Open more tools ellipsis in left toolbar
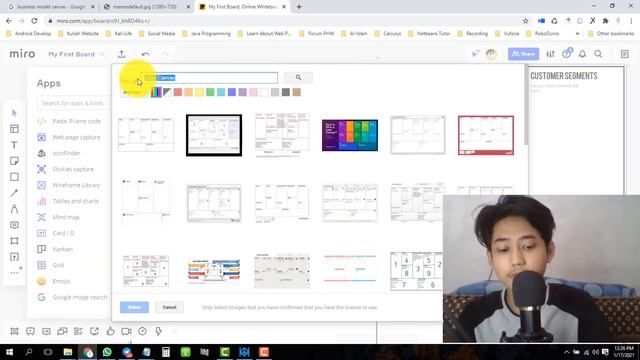This screenshot has height=360, width=640. (x=14, y=272)
